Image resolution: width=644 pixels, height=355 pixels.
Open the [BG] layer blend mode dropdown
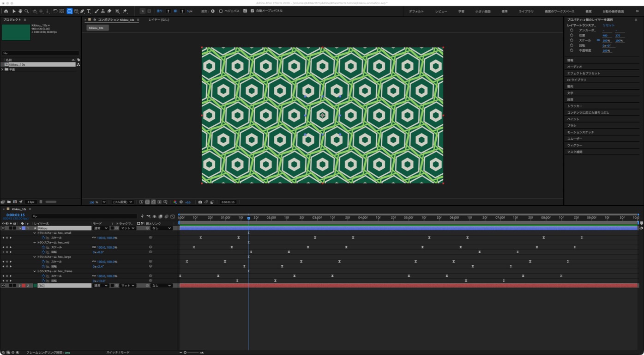click(x=101, y=286)
